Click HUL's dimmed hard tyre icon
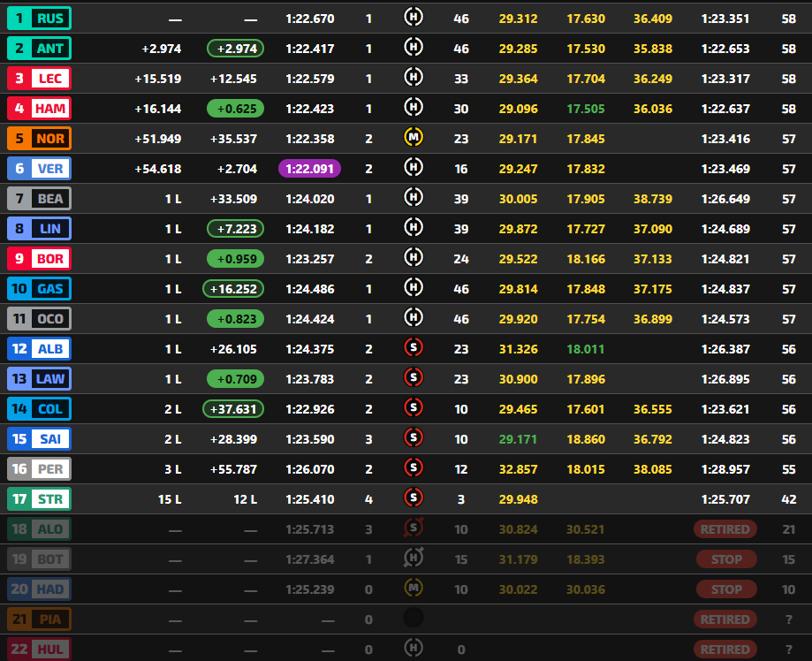 click(414, 648)
